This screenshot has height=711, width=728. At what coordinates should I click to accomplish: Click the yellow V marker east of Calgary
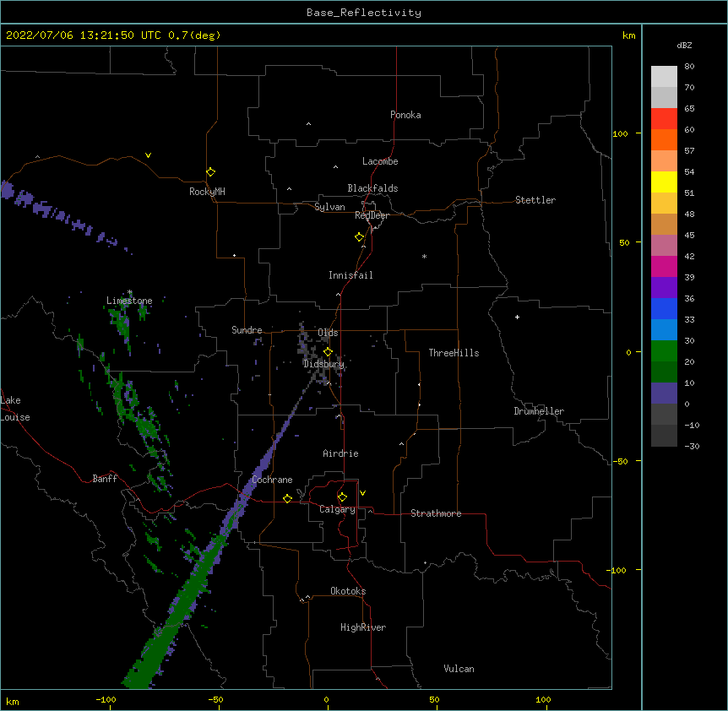(x=362, y=493)
